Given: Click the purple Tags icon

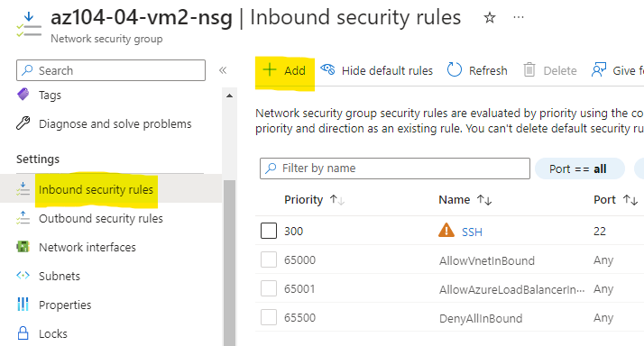Looking at the screenshot, I should (x=23, y=95).
